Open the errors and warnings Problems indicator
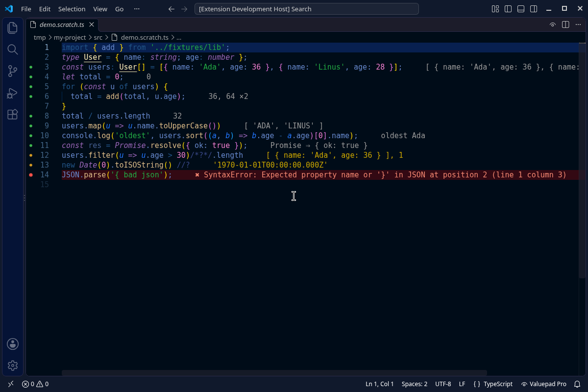 [35, 384]
